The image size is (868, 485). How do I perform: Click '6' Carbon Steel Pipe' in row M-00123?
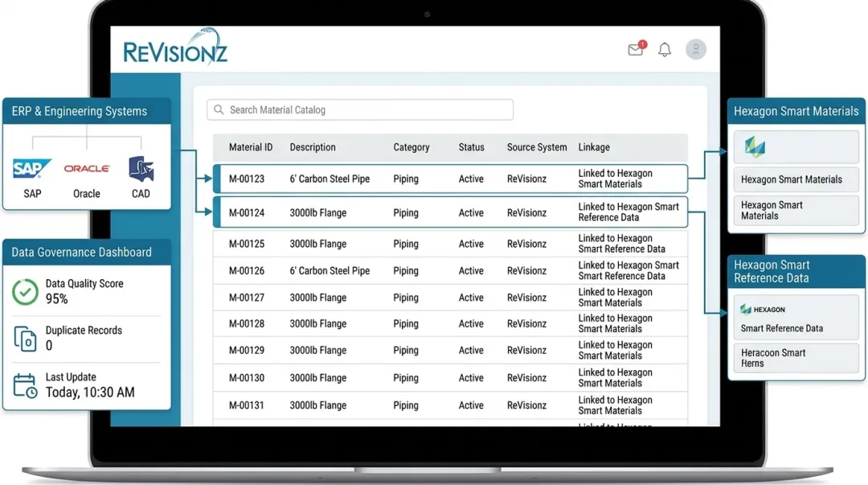330,179
